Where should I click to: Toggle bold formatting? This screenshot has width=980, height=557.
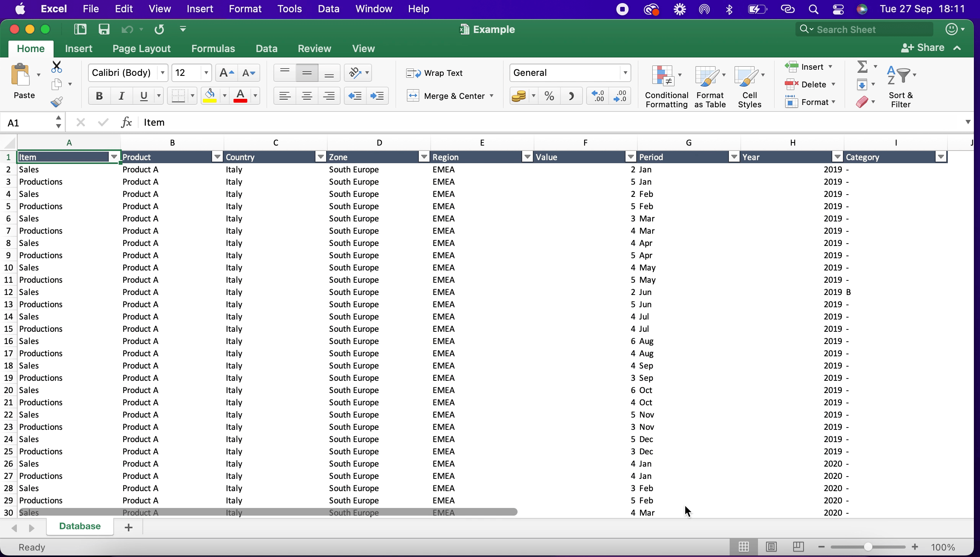pos(99,96)
